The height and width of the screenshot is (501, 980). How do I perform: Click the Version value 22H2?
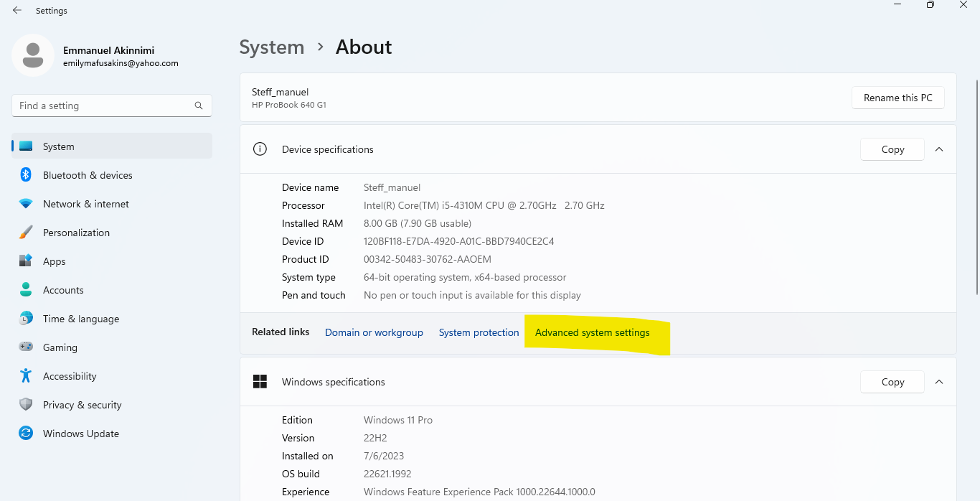(375, 438)
